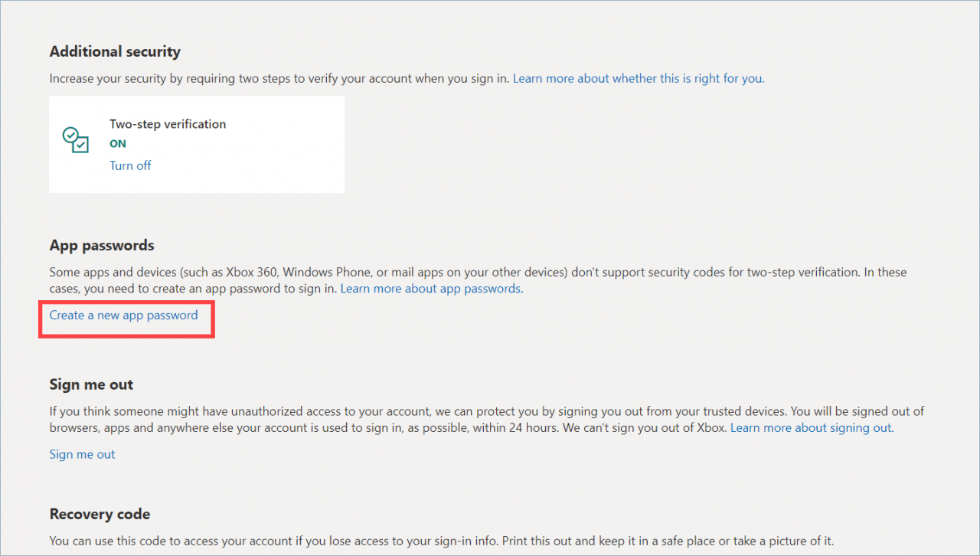
Task: Open 'Learn more about app passwords' link
Action: coord(431,289)
